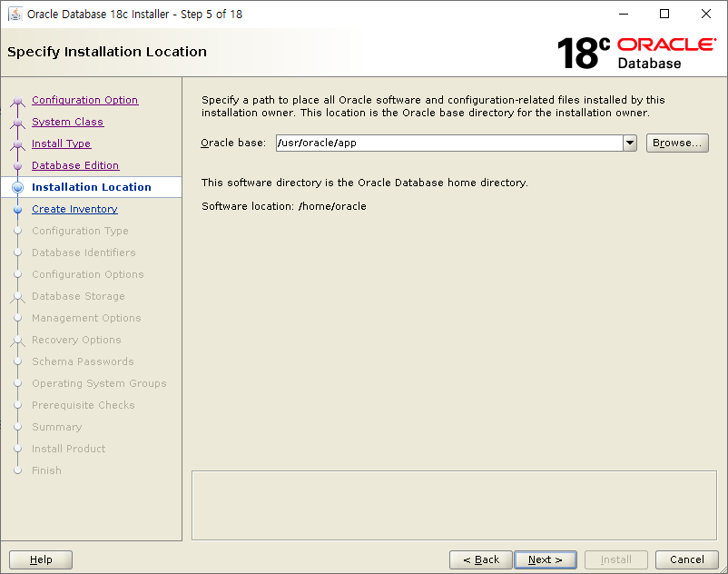Click the Database Storage step label

point(78,296)
